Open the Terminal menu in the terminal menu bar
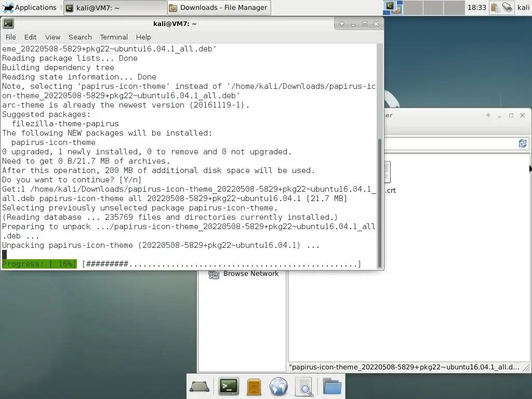Viewport: 532px width, 399px height. tap(114, 37)
